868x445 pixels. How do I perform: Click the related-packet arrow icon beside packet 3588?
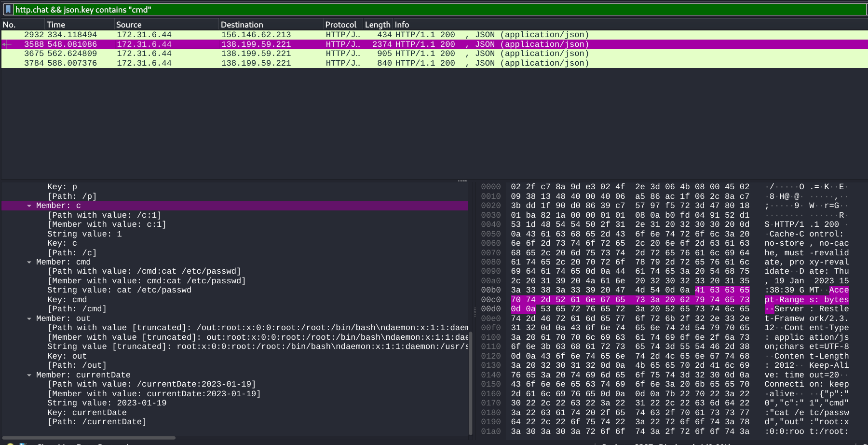click(x=6, y=44)
